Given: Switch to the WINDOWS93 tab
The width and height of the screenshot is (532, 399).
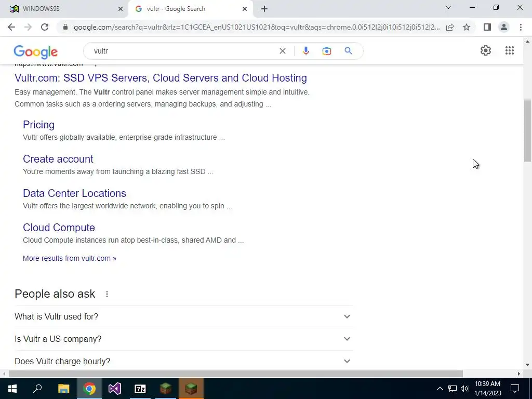Looking at the screenshot, I should tap(64, 9).
